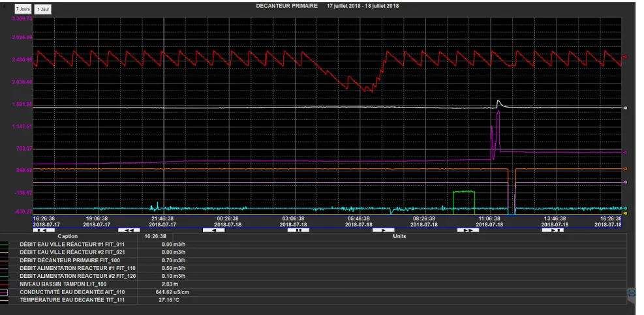
Task: Click the orange pen marker at chart right edge
Action: coord(624,168)
